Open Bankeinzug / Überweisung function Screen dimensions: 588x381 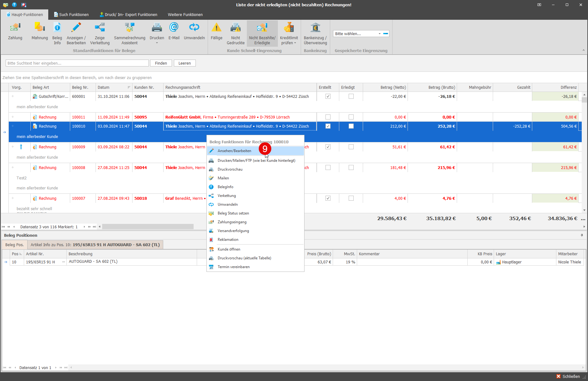pyautogui.click(x=315, y=34)
